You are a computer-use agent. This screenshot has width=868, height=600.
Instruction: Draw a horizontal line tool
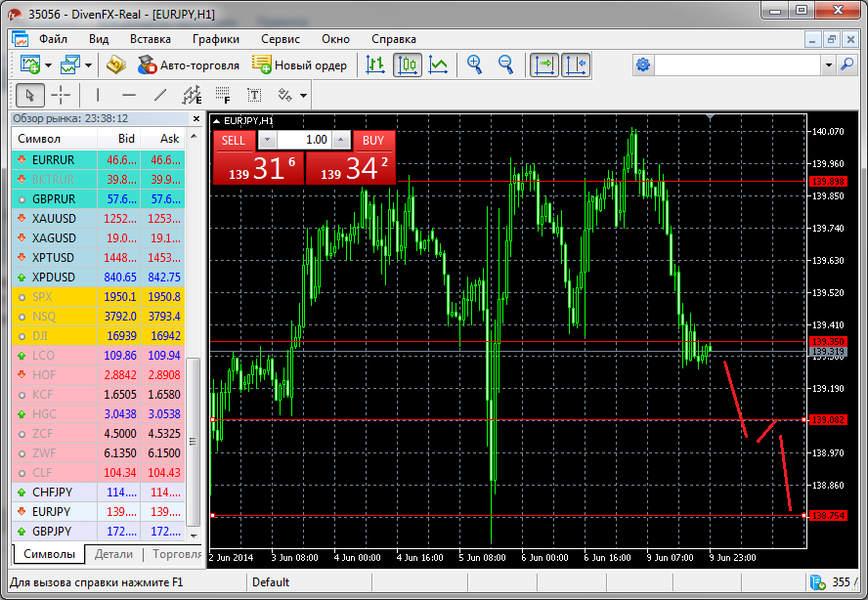[129, 95]
